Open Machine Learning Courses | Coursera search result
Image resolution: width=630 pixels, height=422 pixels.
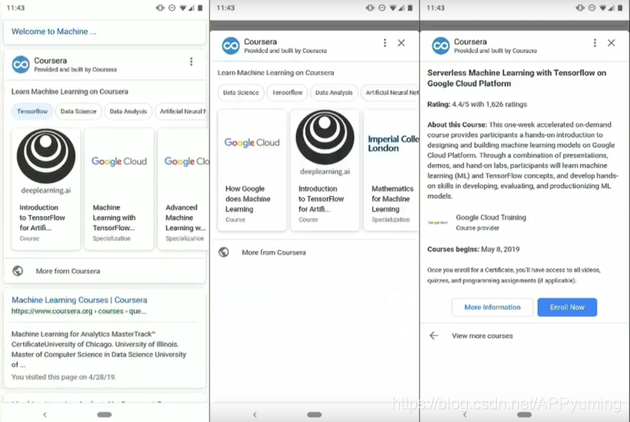pyautogui.click(x=79, y=300)
